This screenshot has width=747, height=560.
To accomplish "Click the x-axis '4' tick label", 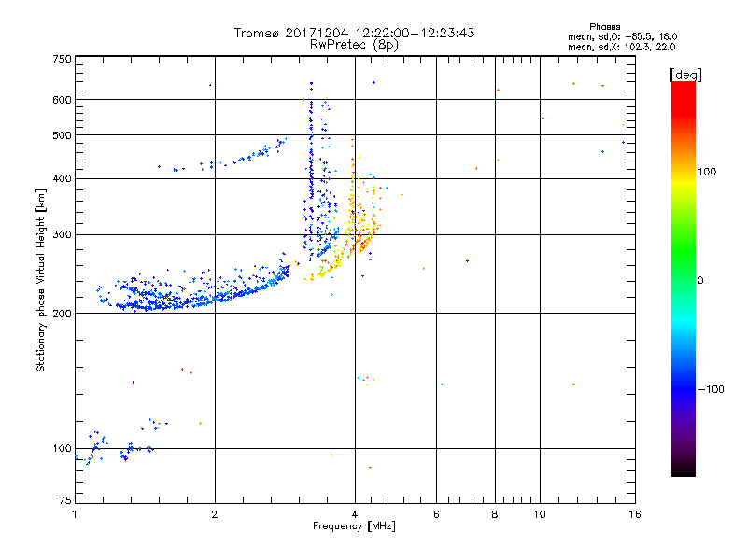I will tap(355, 514).
